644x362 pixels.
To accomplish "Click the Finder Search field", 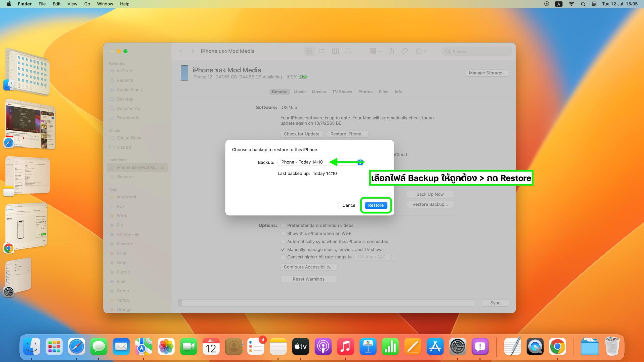I will tap(477, 52).
